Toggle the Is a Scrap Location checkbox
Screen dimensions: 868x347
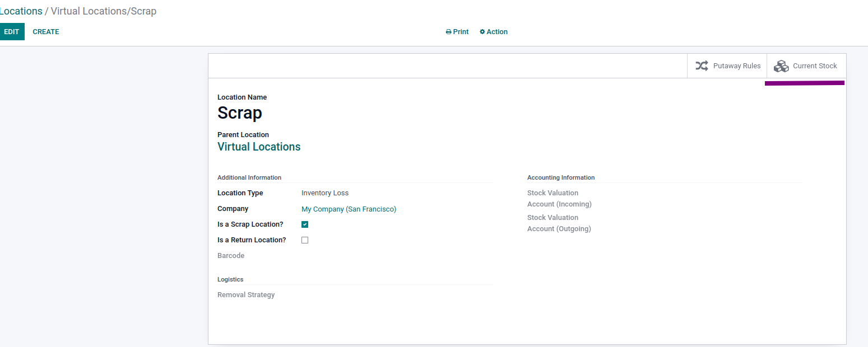(x=305, y=224)
